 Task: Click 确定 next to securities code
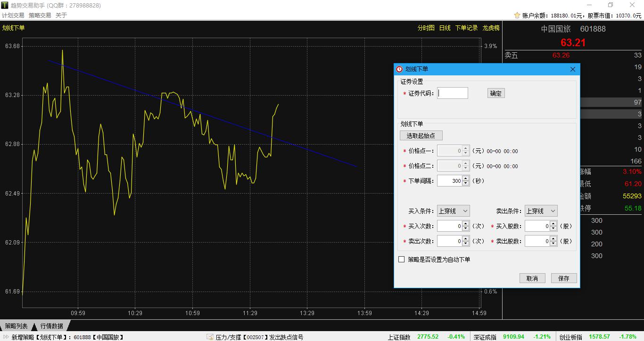click(496, 93)
